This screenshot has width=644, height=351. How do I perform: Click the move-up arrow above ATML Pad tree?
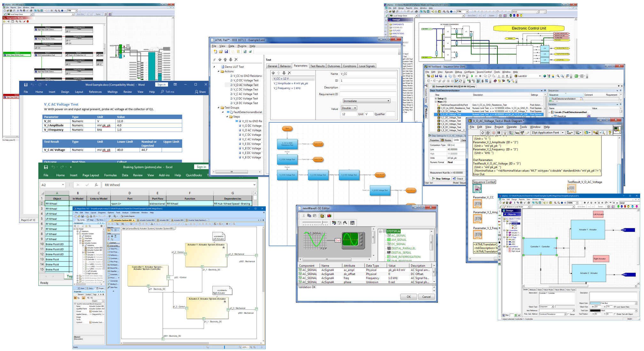[x=225, y=59]
